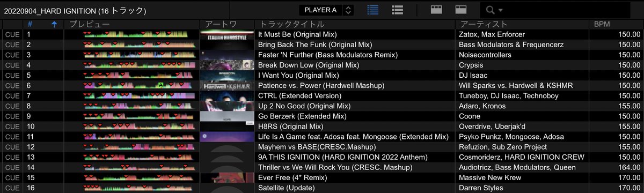
Task: Click CUE for track 13
Action: pyautogui.click(x=12, y=157)
